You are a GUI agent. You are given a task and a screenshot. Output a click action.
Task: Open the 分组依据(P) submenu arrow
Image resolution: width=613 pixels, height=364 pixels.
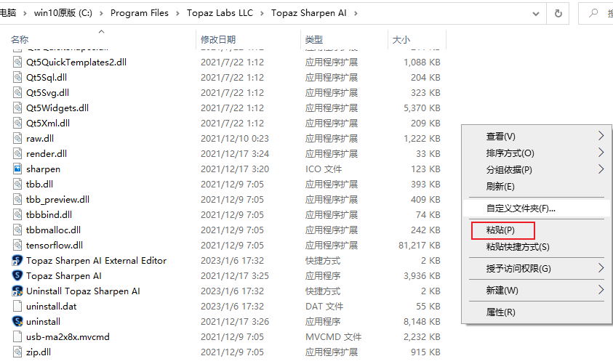601,169
